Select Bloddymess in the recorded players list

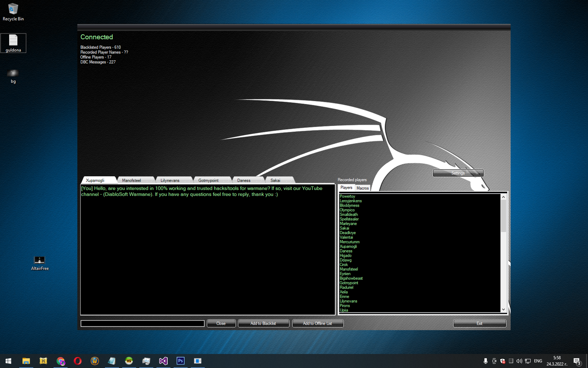pos(350,206)
